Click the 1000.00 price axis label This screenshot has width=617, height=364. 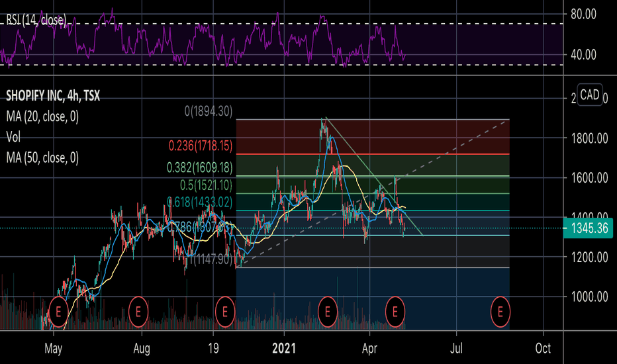pos(589,296)
